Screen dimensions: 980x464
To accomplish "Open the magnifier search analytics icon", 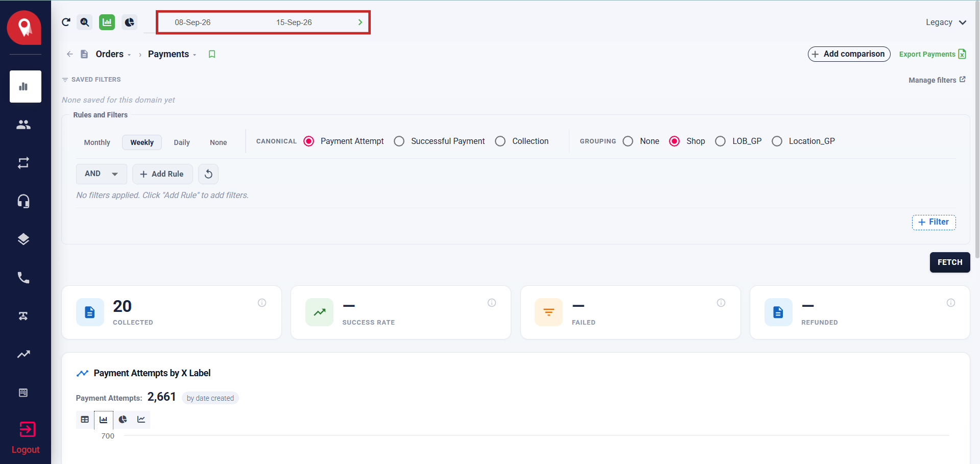I will point(85,22).
